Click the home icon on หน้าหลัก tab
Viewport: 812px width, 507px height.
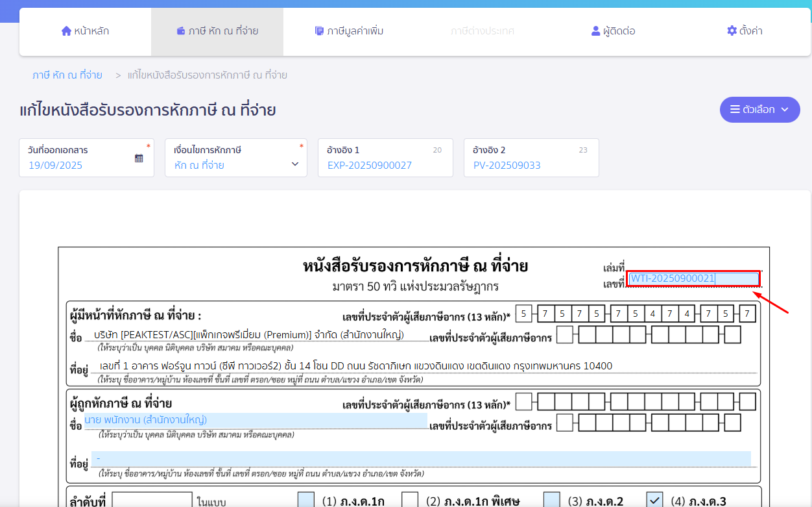(66, 30)
